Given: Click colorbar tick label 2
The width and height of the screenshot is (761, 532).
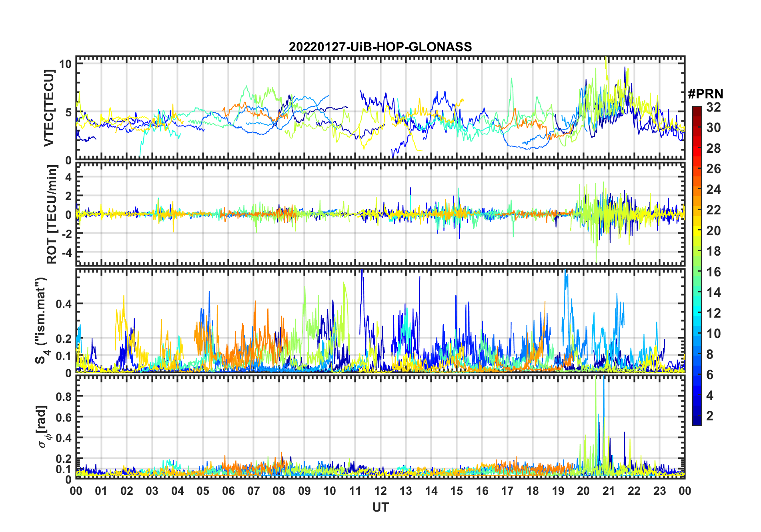Looking at the screenshot, I should tap(710, 416).
